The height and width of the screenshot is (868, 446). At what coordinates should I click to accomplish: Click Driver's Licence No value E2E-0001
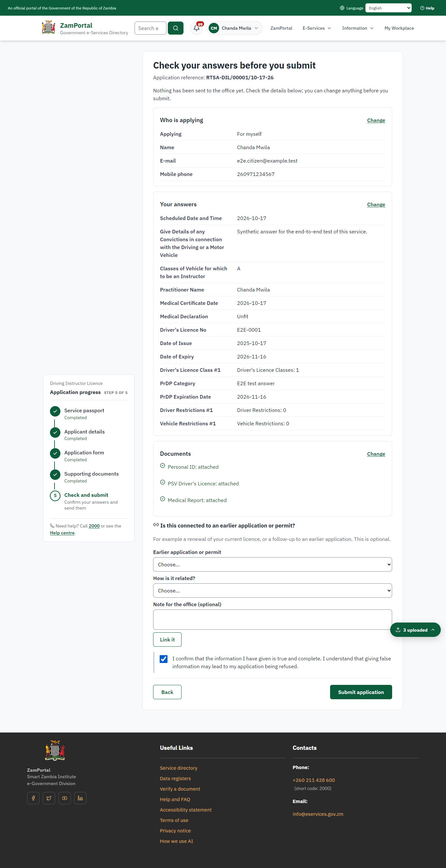(x=249, y=330)
